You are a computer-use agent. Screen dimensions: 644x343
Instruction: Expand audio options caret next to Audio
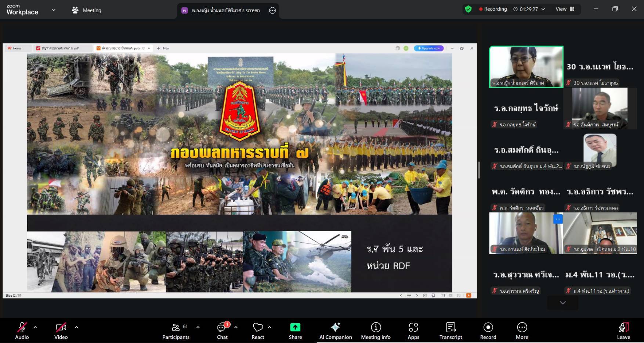click(35, 327)
